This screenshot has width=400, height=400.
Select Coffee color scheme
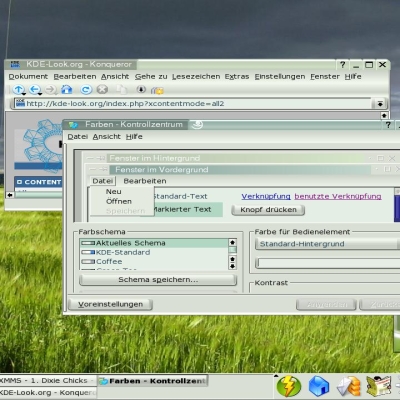point(154,262)
